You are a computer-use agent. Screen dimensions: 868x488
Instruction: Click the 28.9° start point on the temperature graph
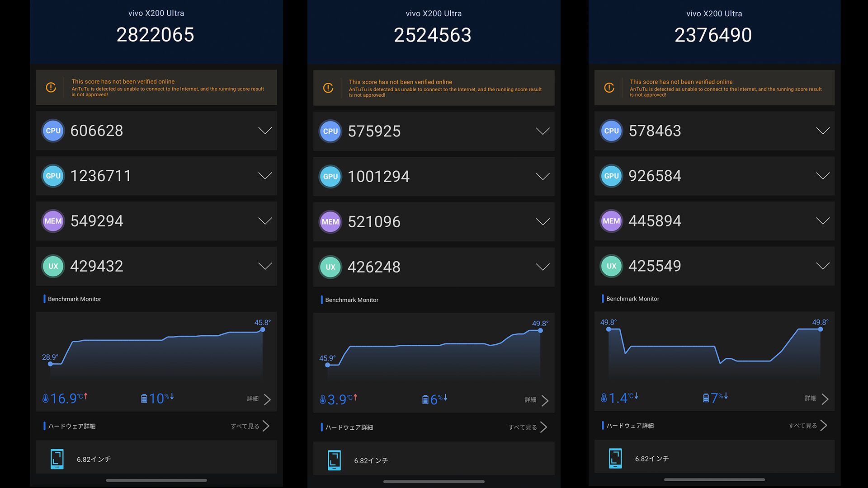click(50, 364)
